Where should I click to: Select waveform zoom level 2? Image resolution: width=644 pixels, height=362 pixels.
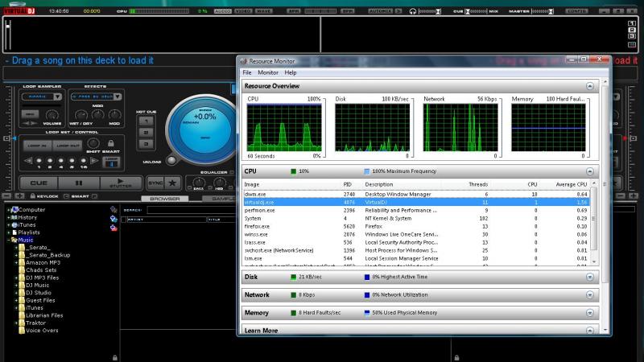point(632,30)
